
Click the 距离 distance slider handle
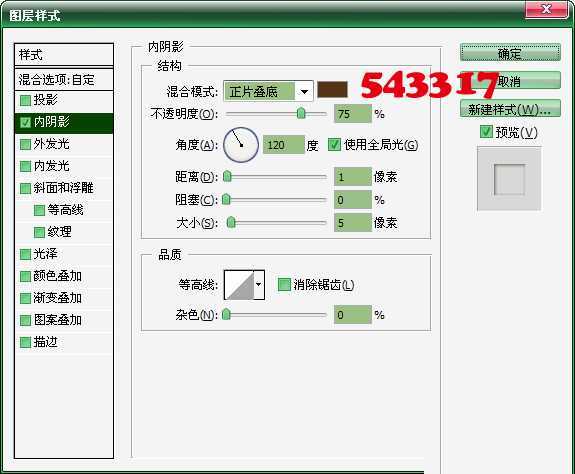(x=227, y=176)
